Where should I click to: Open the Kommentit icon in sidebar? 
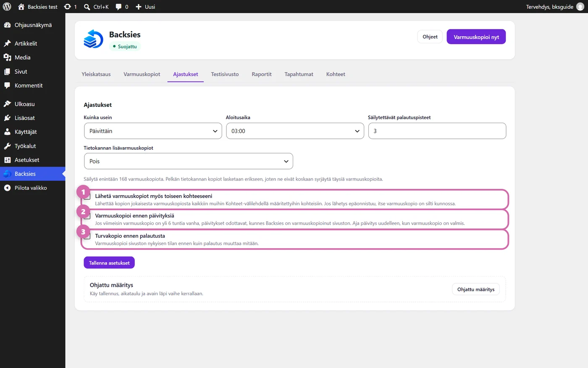pyautogui.click(x=7, y=85)
